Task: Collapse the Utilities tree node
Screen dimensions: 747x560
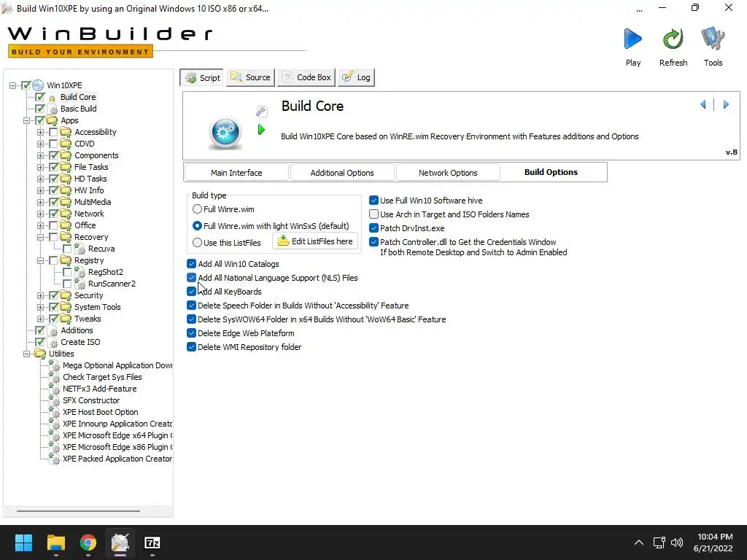Action: tap(27, 354)
